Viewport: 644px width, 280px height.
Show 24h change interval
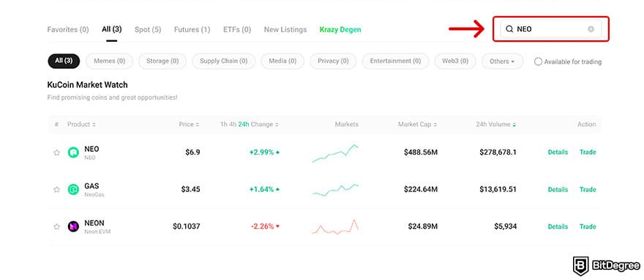pos(244,124)
